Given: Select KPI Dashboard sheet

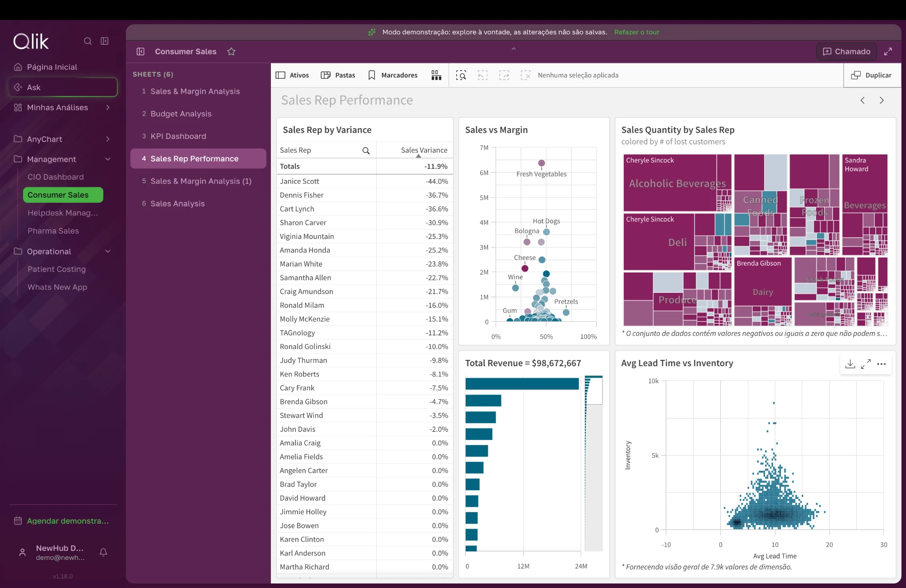Looking at the screenshot, I should [x=198, y=136].
